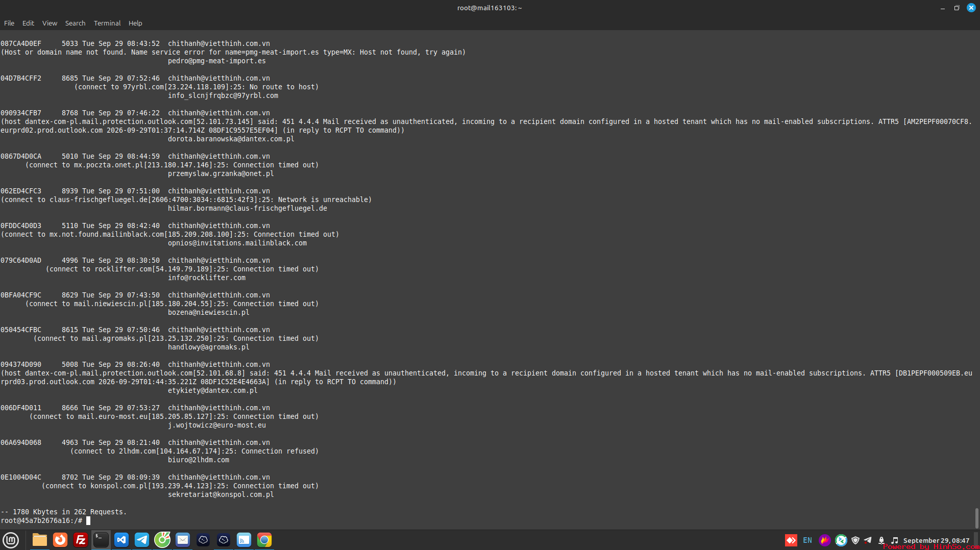980x550 pixels.
Task: Open the Help menu
Action: pos(135,23)
